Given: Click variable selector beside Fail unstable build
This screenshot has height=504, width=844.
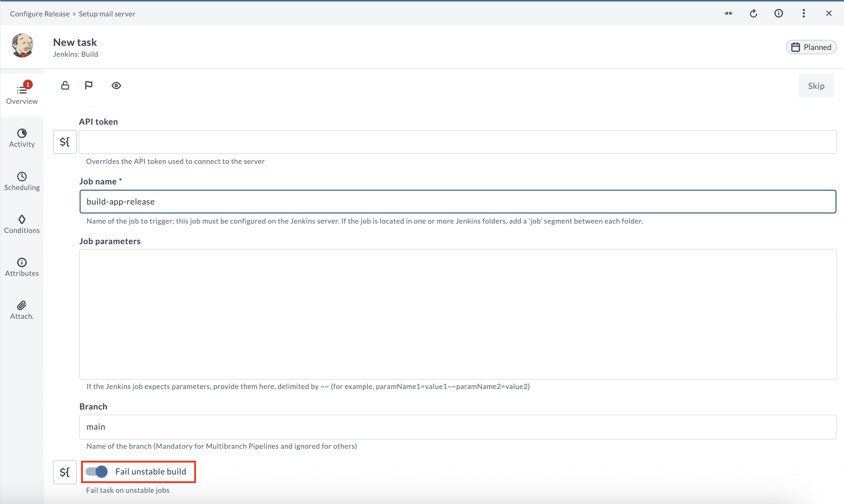Looking at the screenshot, I should 65,472.
